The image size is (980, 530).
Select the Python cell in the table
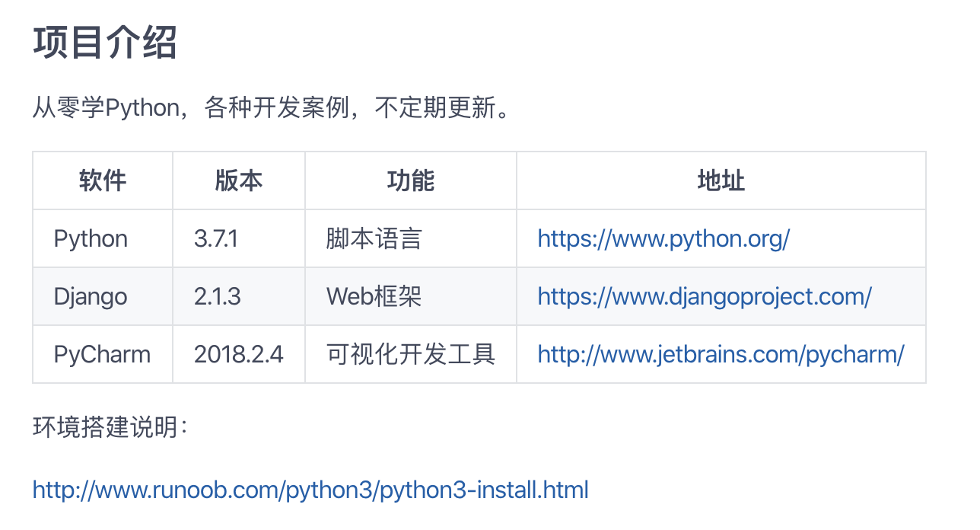pos(103,238)
